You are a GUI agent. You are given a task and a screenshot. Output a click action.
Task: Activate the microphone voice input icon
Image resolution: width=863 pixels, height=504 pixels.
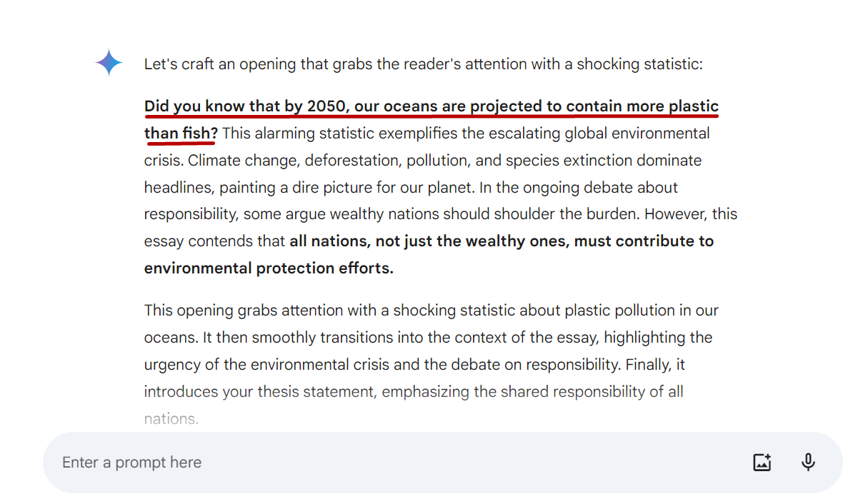click(808, 463)
